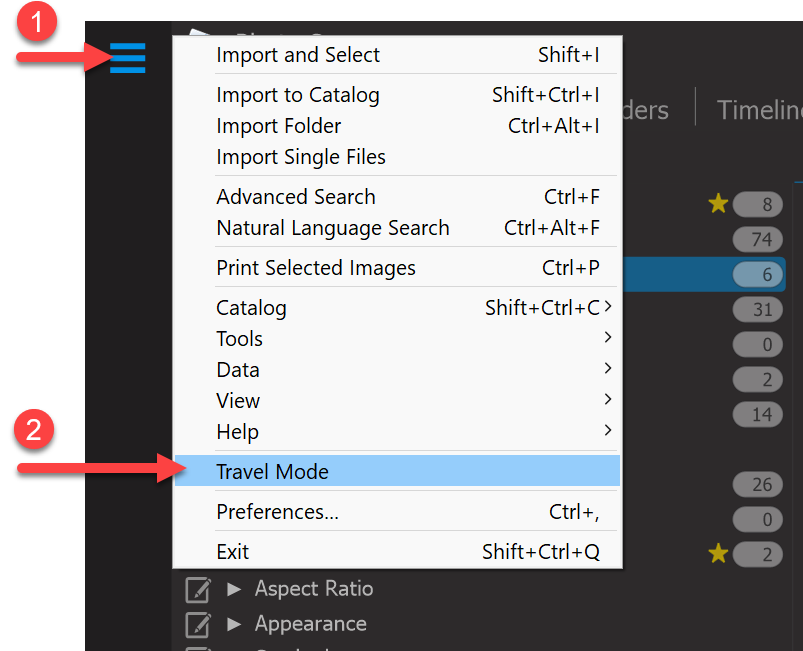Switch to the Timeline tab
803x651 pixels.
(760, 110)
